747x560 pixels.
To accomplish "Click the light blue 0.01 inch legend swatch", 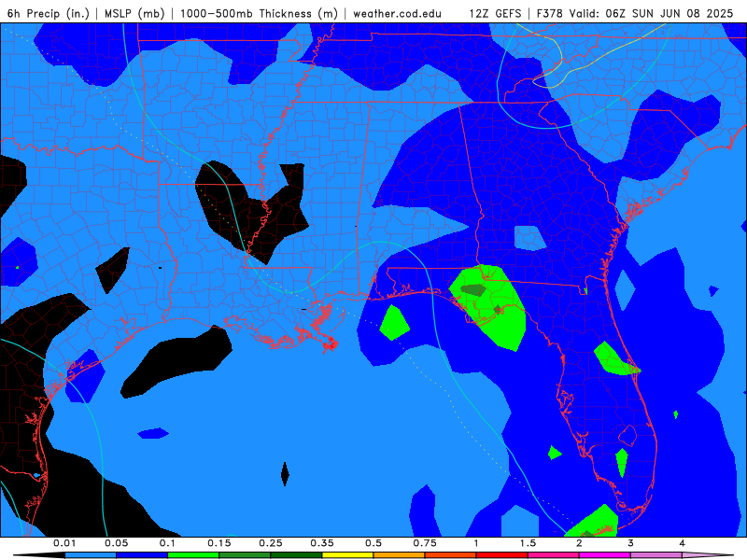I will tap(91, 555).
